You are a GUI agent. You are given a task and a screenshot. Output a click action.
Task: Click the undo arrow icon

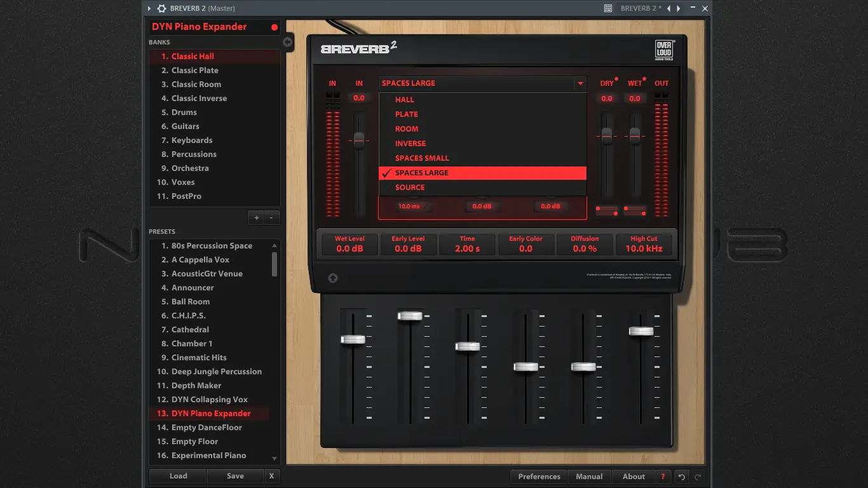[x=682, y=477]
